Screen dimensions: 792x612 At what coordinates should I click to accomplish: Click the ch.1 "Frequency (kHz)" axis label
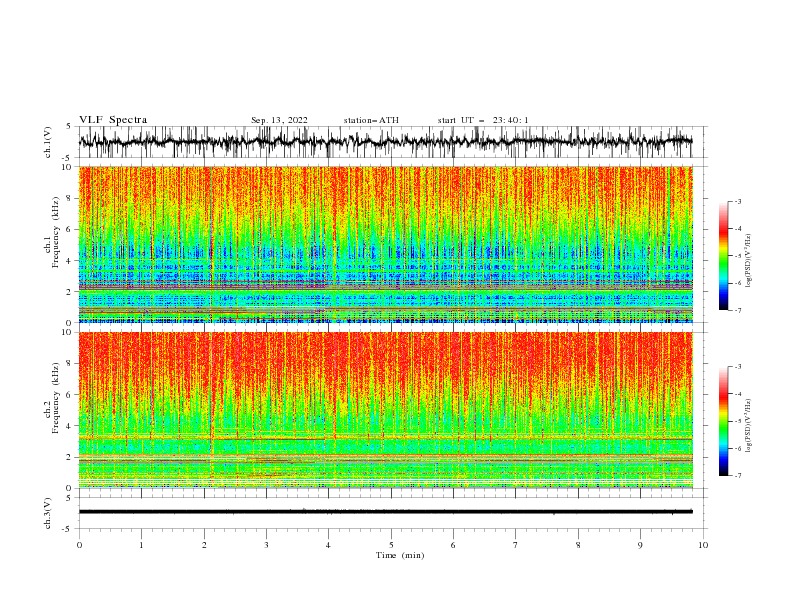coord(55,233)
